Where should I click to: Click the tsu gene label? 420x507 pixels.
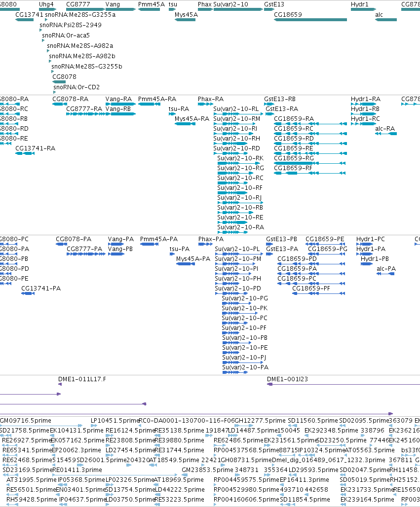coord(173,4)
